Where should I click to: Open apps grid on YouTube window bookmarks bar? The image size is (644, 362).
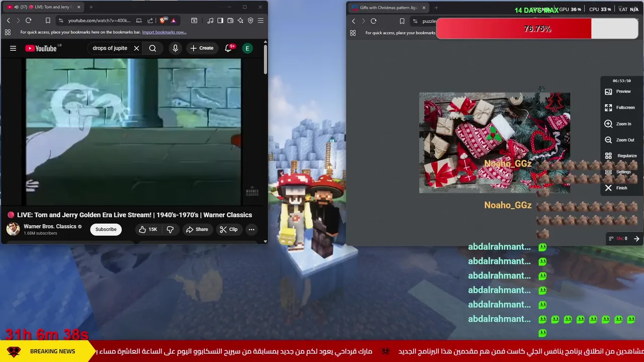point(8,32)
